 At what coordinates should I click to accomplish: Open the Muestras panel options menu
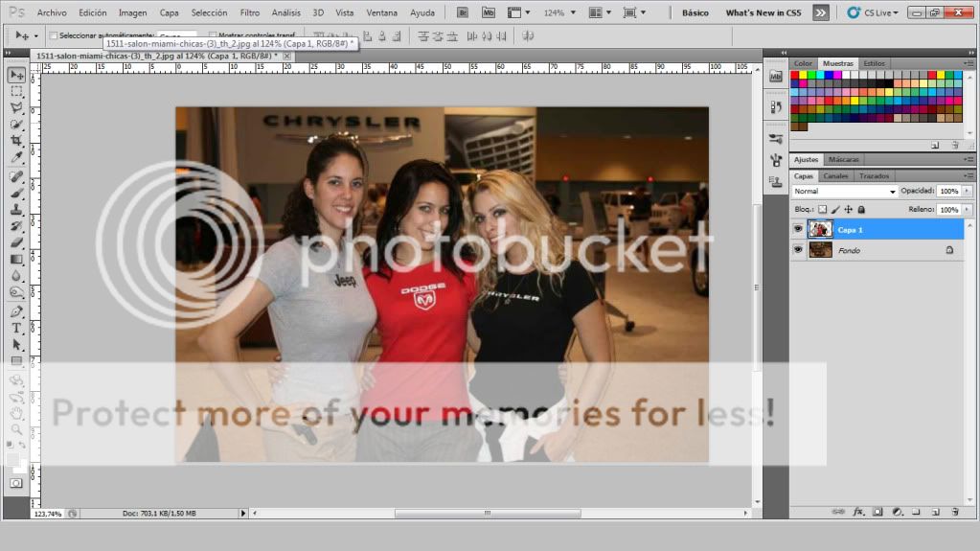pyautogui.click(x=968, y=63)
